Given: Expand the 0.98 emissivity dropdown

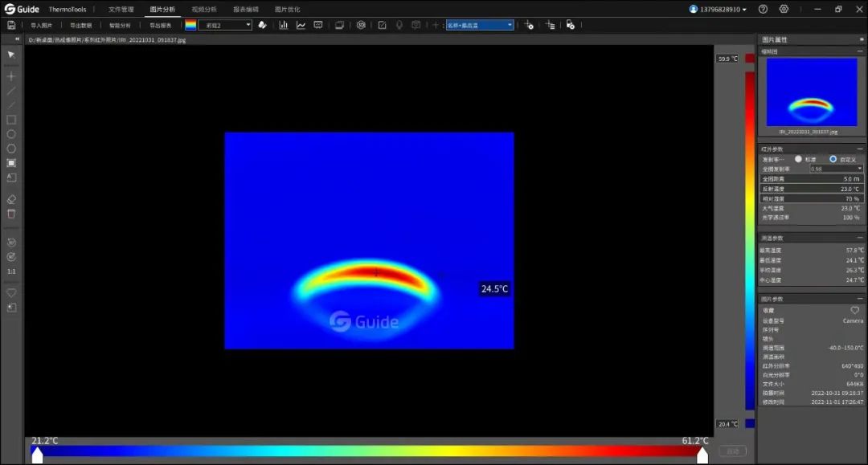Looking at the screenshot, I should 836,169.
